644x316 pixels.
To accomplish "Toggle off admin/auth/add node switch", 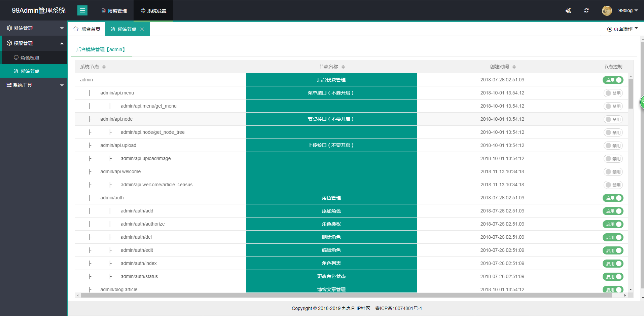I will [613, 211].
